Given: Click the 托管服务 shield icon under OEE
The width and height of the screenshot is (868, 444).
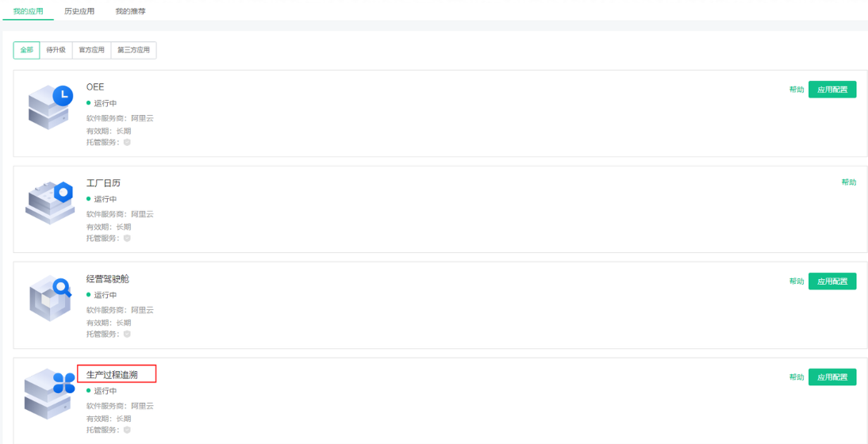Looking at the screenshot, I should pyautogui.click(x=127, y=143).
